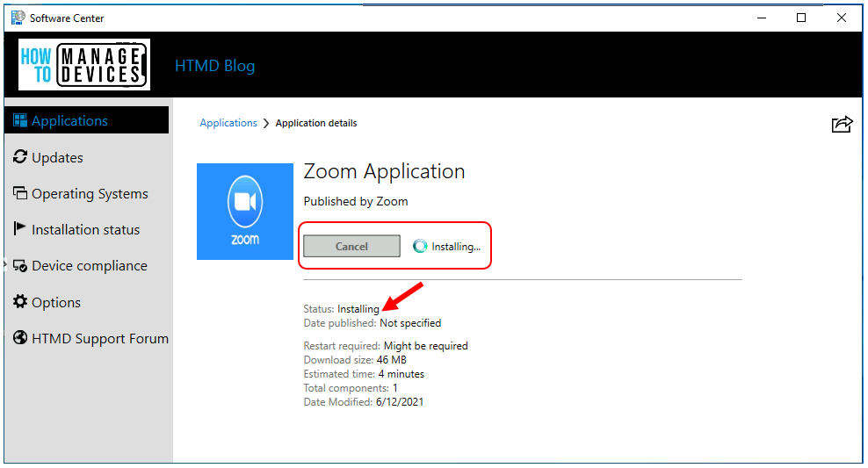Image resolution: width=868 pixels, height=468 pixels.
Task: Cancel the Zoom installation
Action: 351,246
